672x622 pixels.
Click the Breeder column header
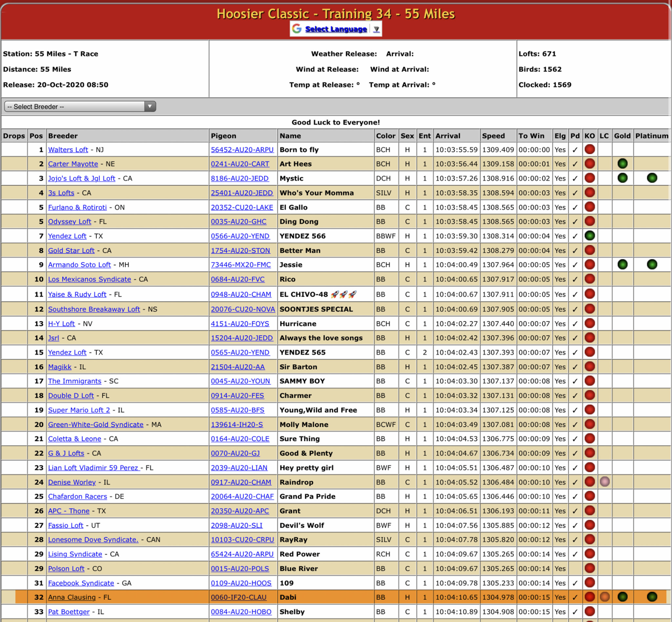click(x=128, y=136)
